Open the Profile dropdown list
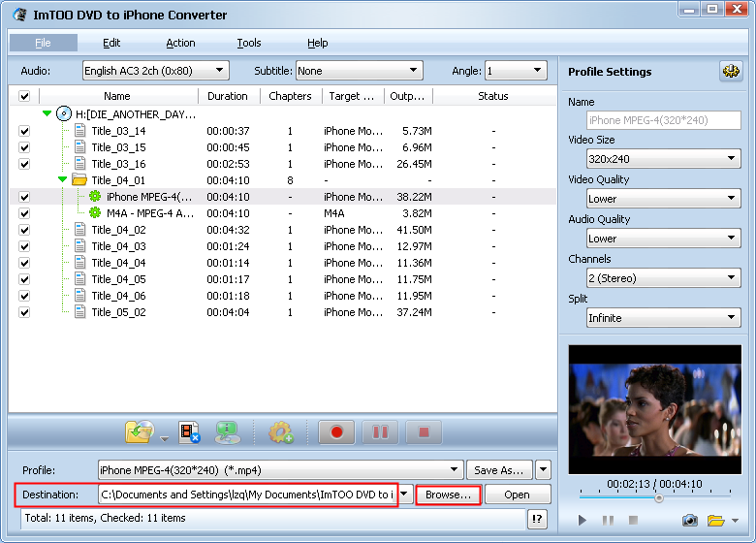756x543 pixels. 280,469
